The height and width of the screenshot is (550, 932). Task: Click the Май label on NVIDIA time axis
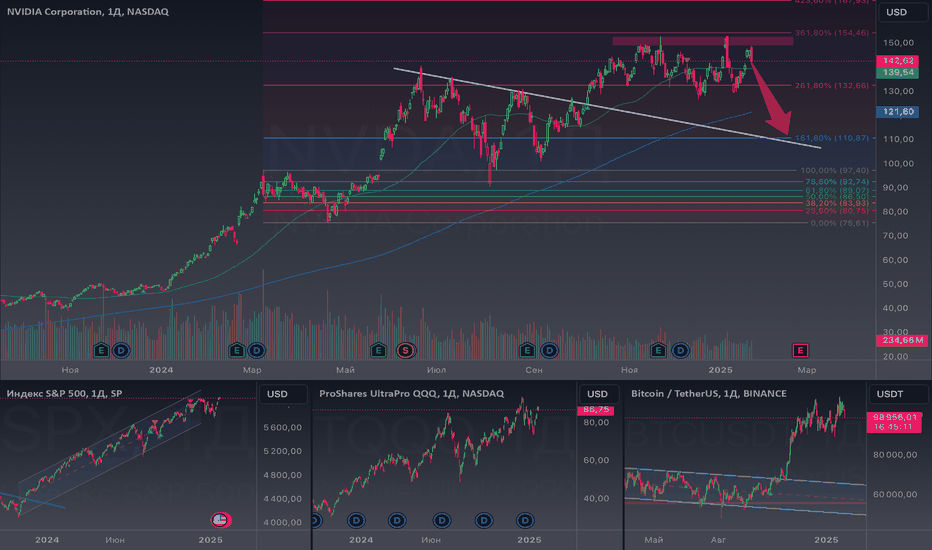click(x=345, y=370)
